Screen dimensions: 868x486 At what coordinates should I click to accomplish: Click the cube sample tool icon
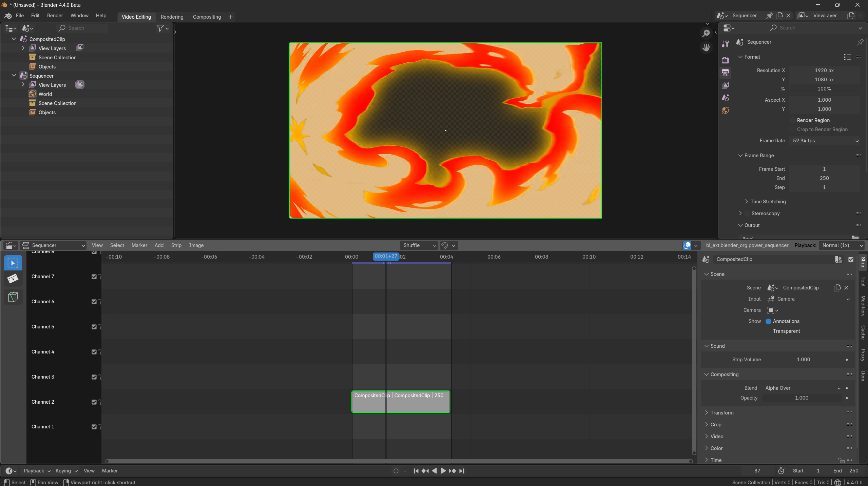coord(13,297)
